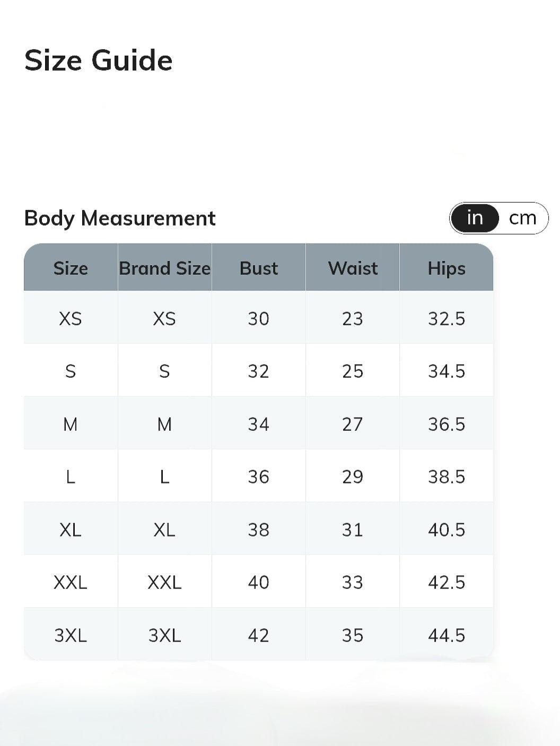Screen dimensions: 560x746
Task: Select the M size row label
Action: [71, 424]
